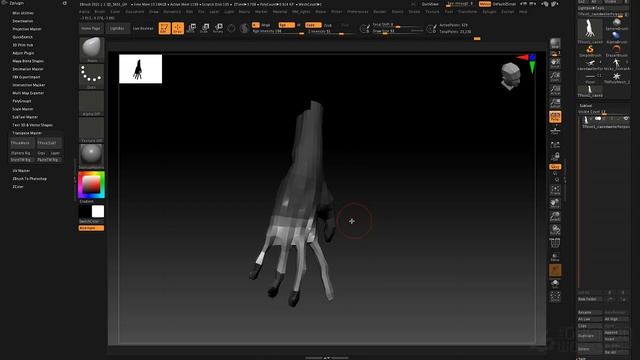The width and height of the screenshot is (640, 360).
Task: Toggle the Floor grid
Action: tap(555, 131)
